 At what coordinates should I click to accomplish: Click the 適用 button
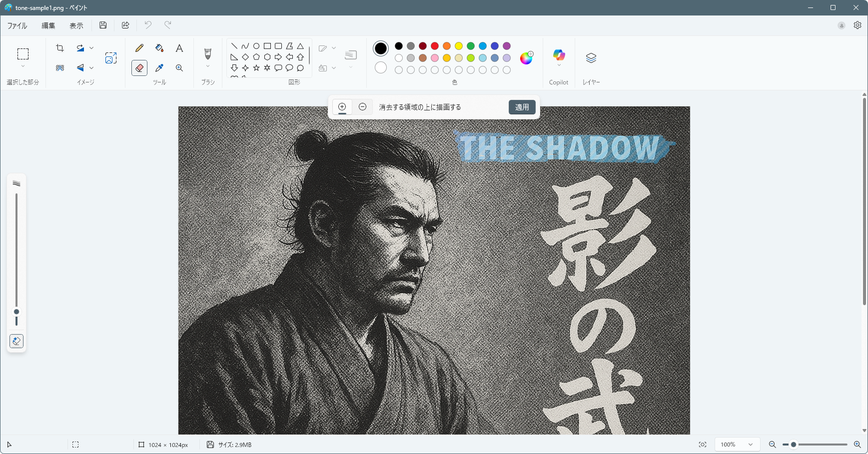[522, 107]
